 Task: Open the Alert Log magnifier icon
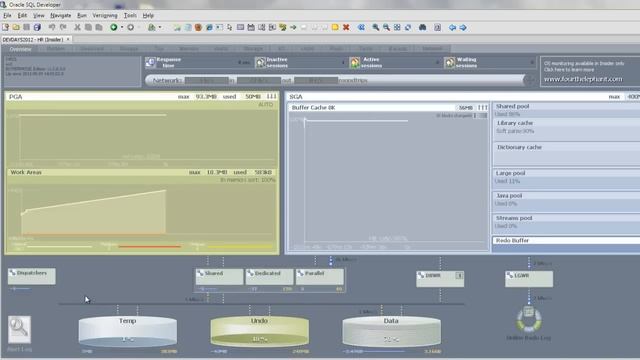tap(19, 329)
